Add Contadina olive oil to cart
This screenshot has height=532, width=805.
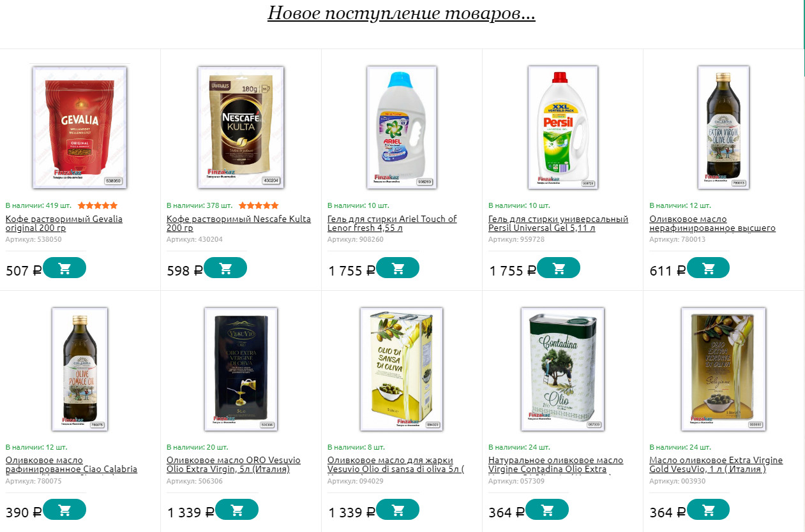pyautogui.click(x=547, y=510)
